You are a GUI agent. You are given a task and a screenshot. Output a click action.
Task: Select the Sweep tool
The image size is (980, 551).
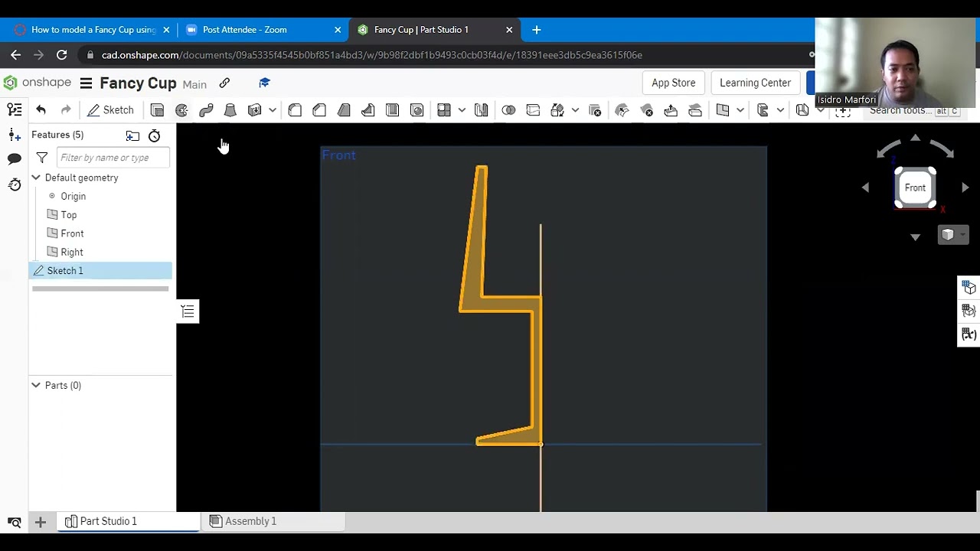coord(206,110)
